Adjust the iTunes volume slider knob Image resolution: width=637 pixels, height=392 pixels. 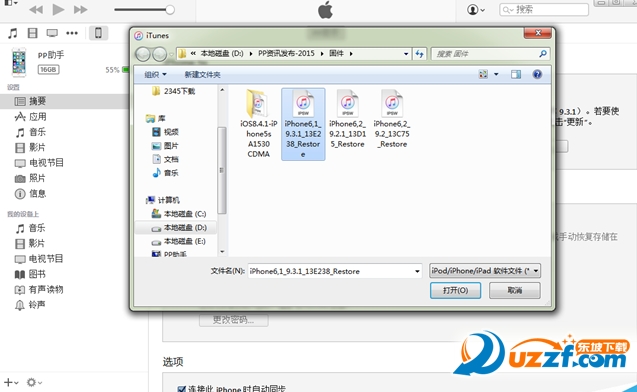coord(170,9)
